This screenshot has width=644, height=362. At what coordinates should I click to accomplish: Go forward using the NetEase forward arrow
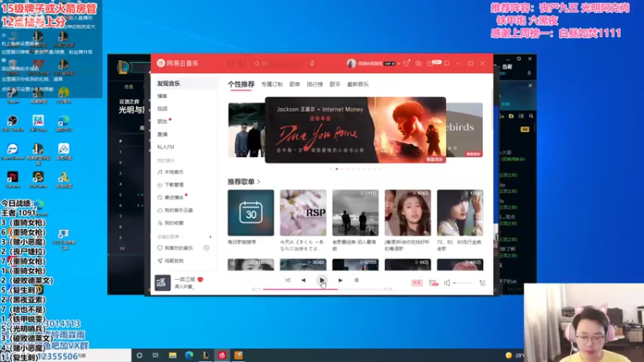coord(242,64)
